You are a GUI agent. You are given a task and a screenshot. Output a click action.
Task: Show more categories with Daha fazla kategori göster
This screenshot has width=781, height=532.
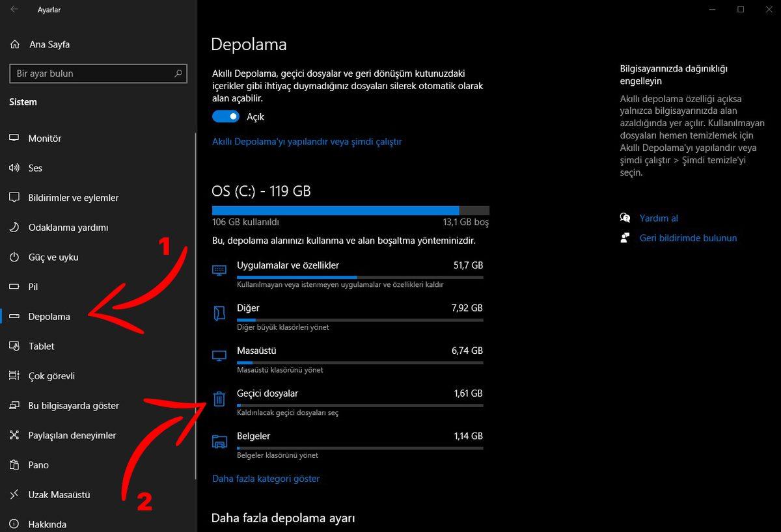(x=265, y=478)
